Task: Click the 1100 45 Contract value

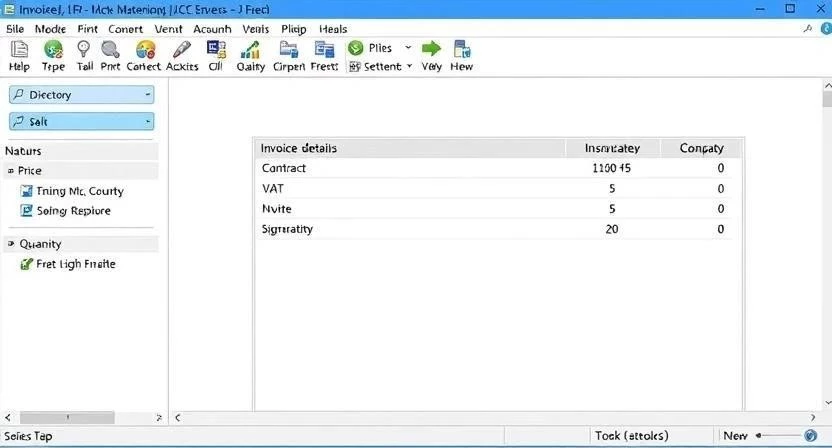Action: 611,168
